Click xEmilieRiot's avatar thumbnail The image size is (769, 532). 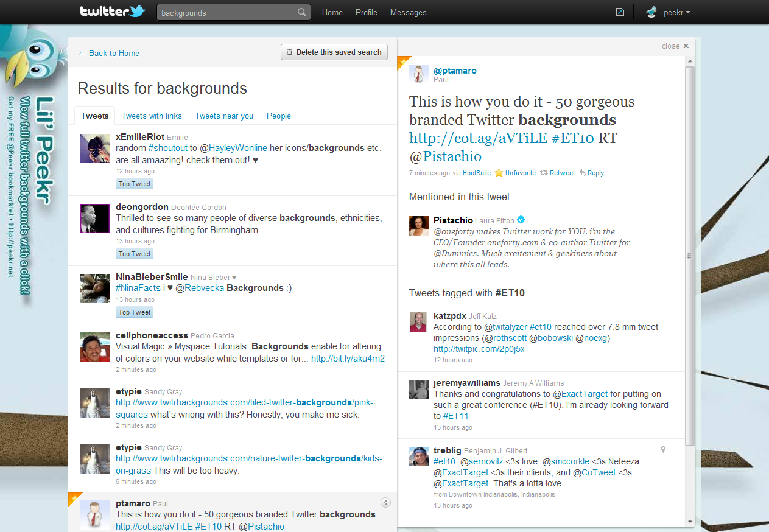click(95, 149)
